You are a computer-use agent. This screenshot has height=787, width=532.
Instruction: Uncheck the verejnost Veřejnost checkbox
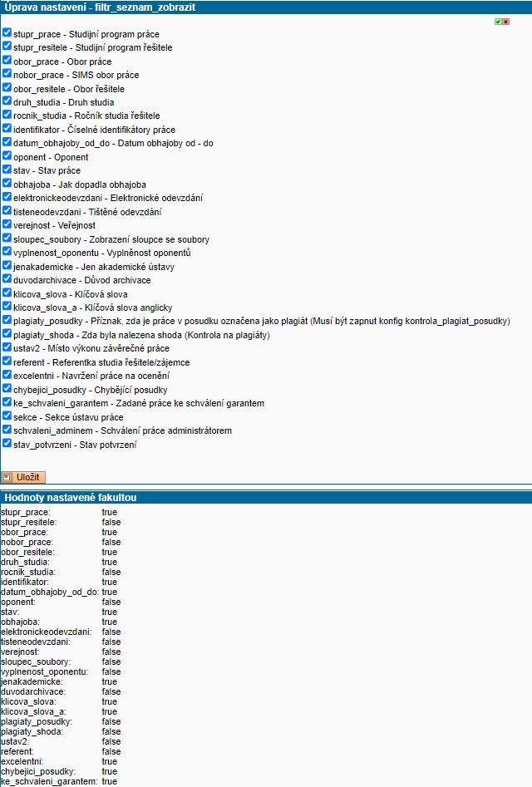click(7, 224)
